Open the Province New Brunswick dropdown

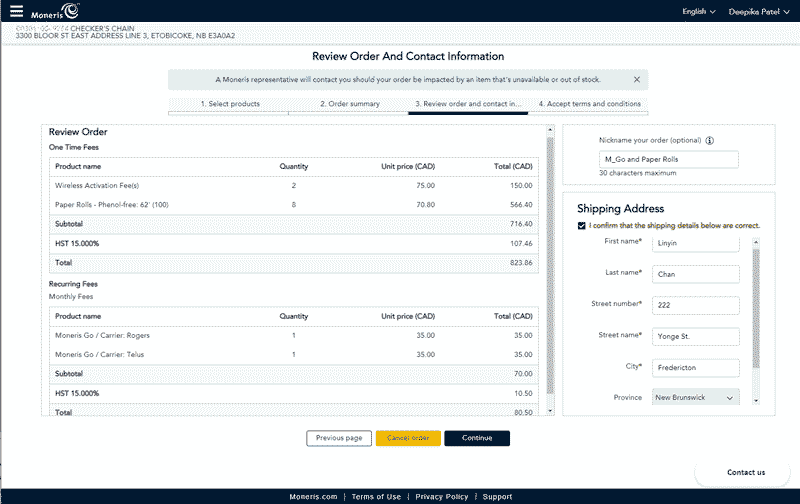point(695,397)
